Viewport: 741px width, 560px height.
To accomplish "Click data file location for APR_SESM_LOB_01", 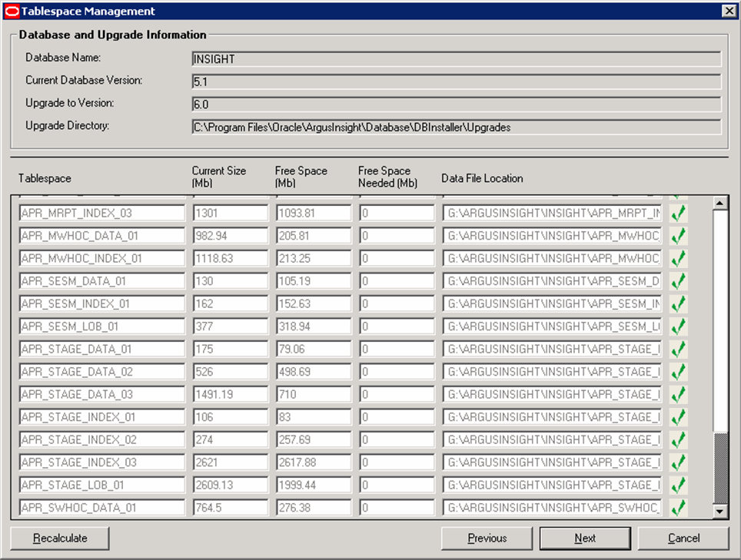I will point(552,326).
